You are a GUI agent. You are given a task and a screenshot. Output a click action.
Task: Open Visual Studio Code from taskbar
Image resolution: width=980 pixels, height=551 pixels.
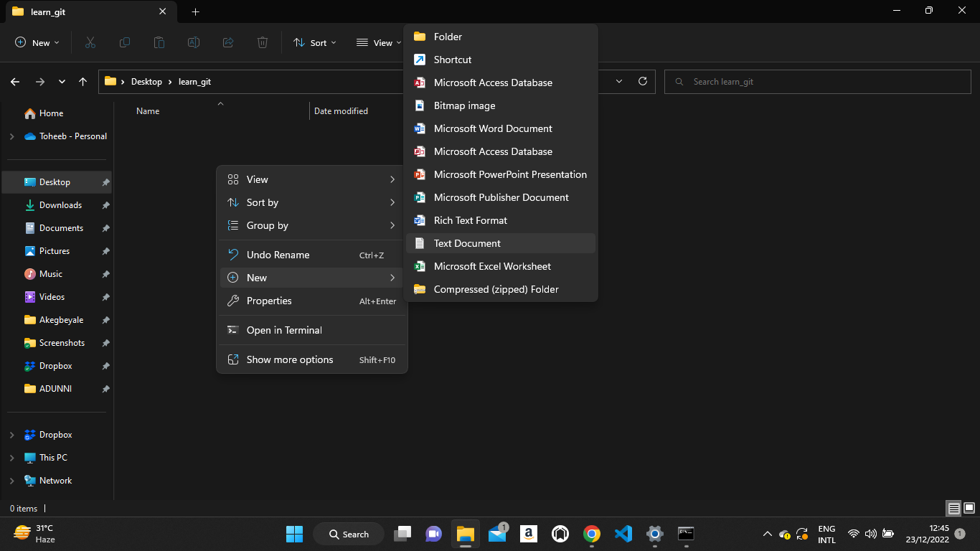623,534
